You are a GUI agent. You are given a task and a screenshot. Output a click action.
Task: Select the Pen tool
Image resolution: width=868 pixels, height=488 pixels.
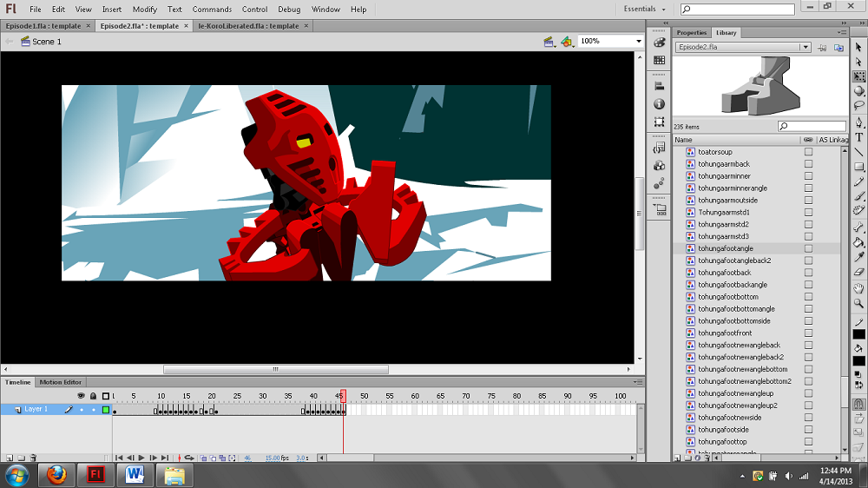pyautogui.click(x=858, y=122)
